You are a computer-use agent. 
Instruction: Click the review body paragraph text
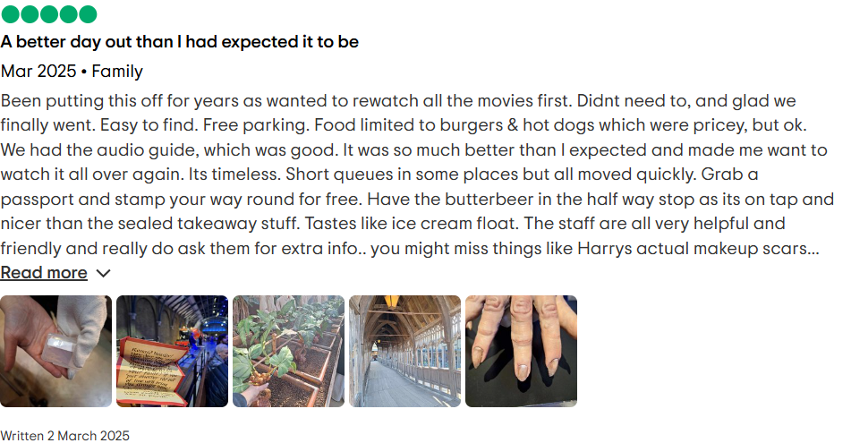tap(417, 175)
